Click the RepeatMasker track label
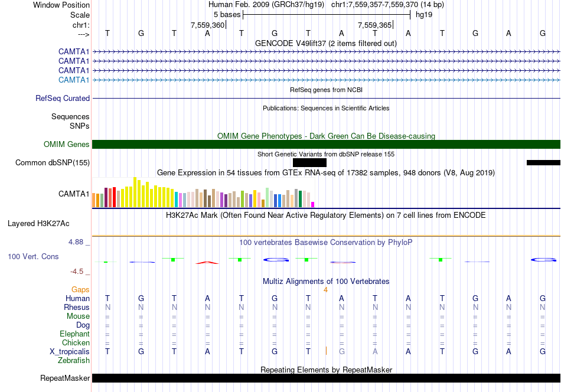 click(65, 378)
